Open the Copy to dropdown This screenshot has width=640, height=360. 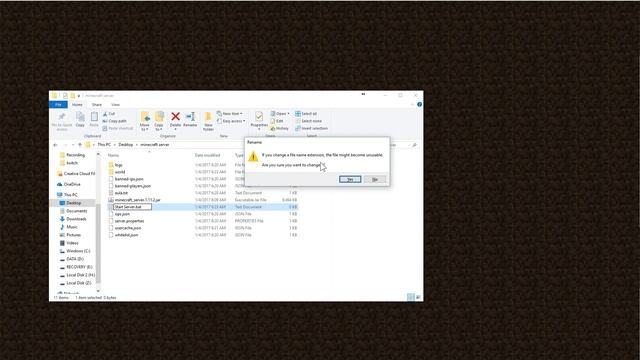coord(159,121)
